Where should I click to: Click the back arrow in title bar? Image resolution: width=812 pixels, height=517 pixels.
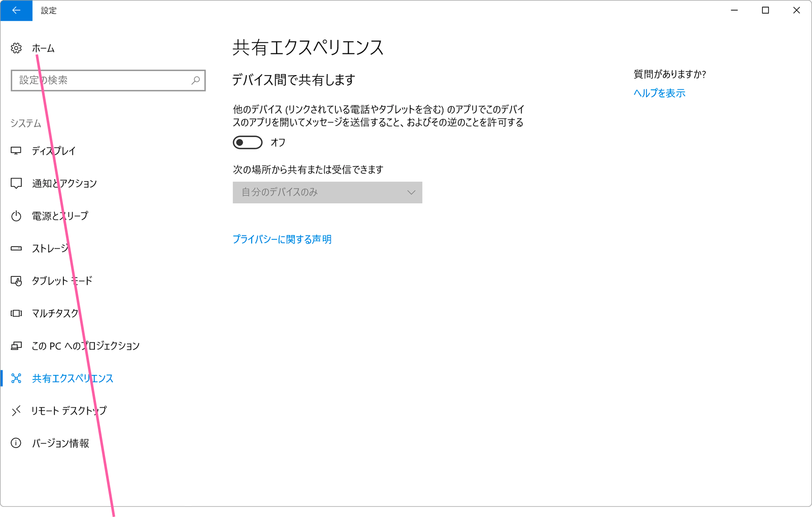pos(16,10)
